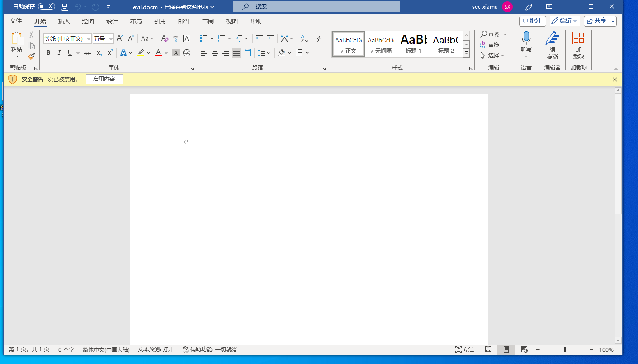
Task: Sort the text with the A-Z icon
Action: (305, 38)
